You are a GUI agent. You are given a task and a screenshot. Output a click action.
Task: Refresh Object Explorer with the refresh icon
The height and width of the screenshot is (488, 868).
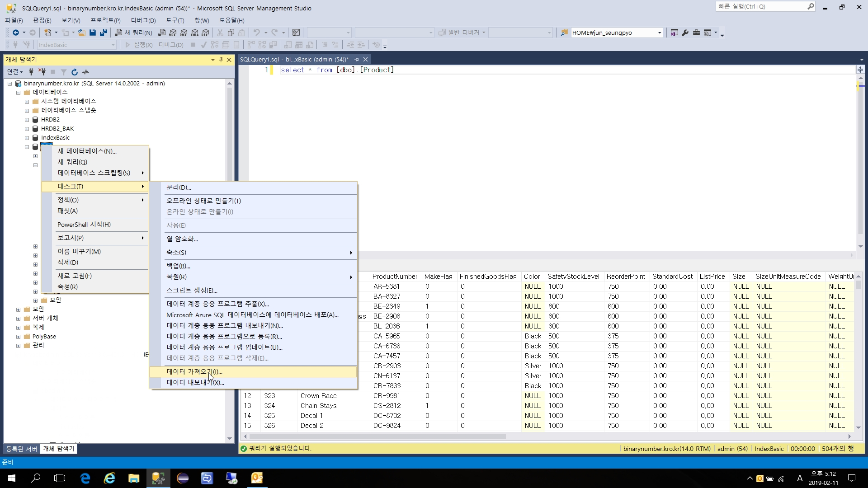click(x=74, y=72)
